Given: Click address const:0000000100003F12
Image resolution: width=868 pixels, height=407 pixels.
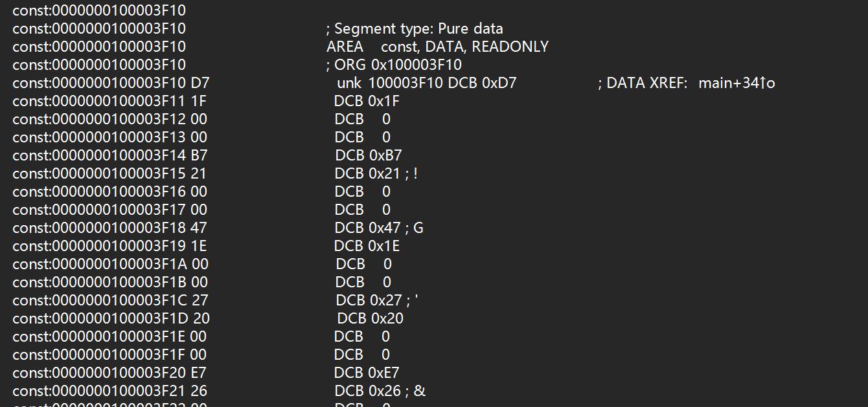Looking at the screenshot, I should point(99,119).
